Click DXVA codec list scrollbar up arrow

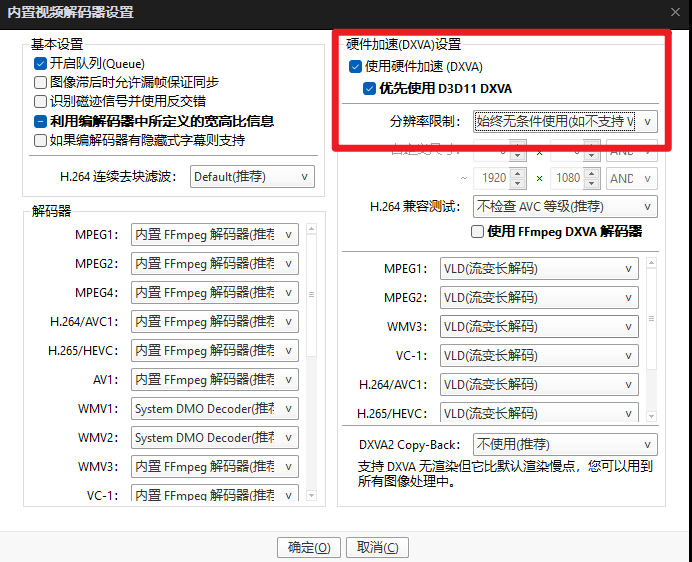(651, 263)
